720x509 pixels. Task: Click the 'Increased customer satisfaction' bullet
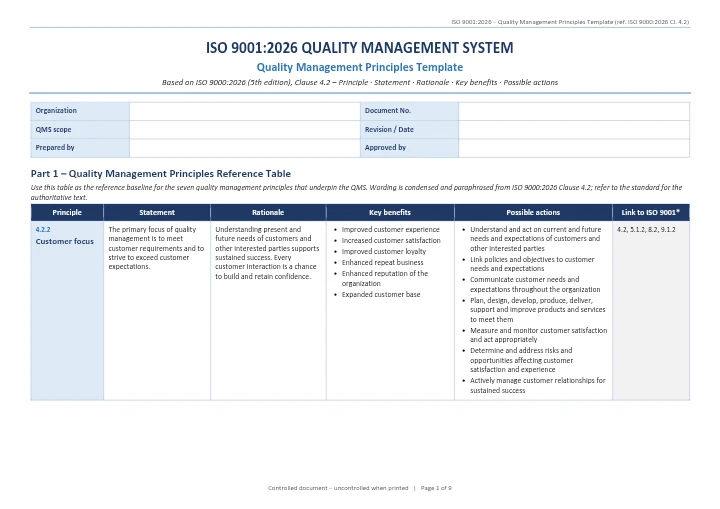click(391, 241)
